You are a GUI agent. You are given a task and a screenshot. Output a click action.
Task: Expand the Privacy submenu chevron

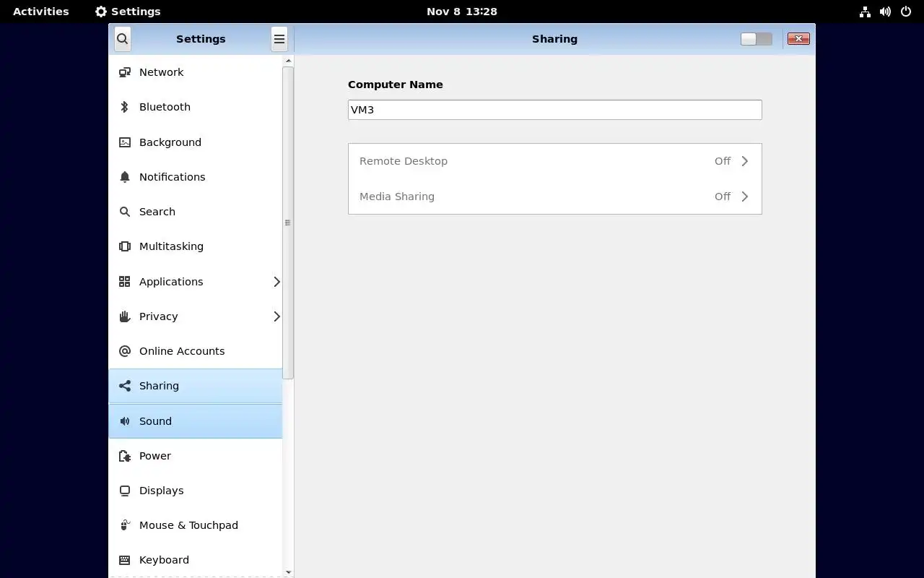pyautogui.click(x=276, y=316)
